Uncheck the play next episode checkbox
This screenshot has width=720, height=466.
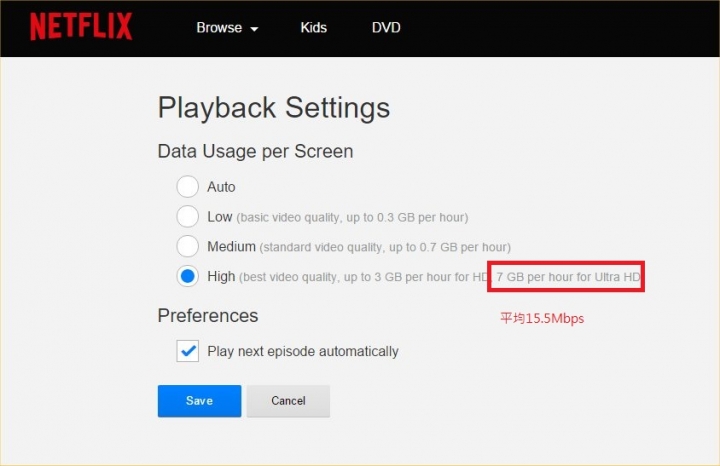pos(187,351)
